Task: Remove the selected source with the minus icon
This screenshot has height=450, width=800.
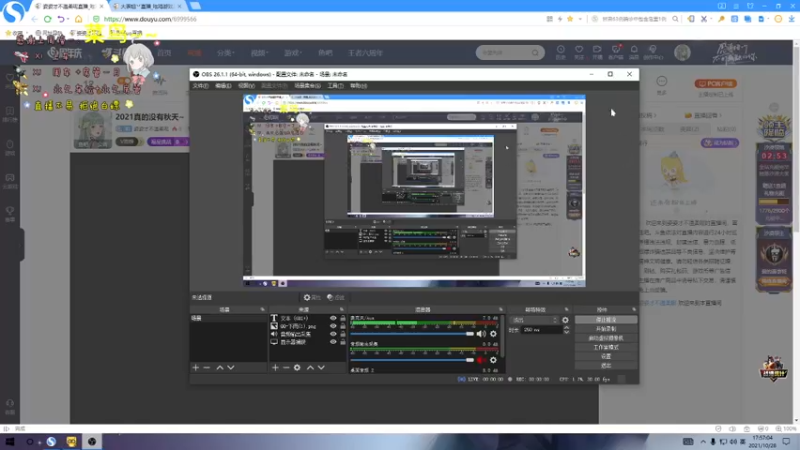Action: 286,367
